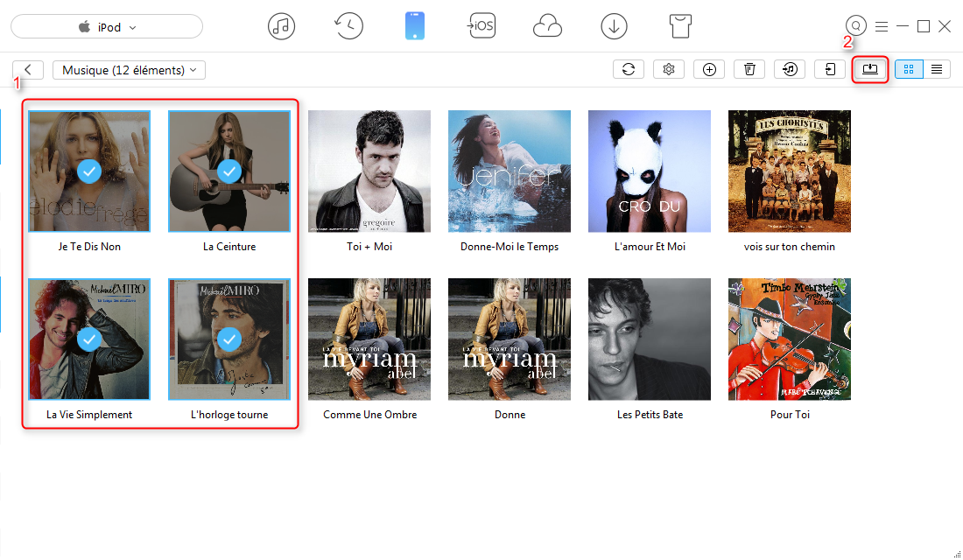
Task: Click the "Donne" song title
Action: click(x=510, y=415)
